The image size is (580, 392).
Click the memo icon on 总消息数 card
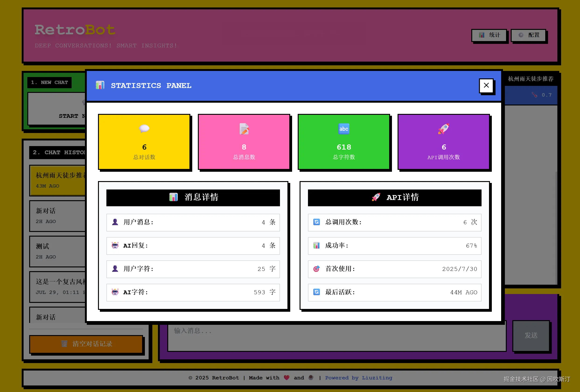(x=244, y=129)
